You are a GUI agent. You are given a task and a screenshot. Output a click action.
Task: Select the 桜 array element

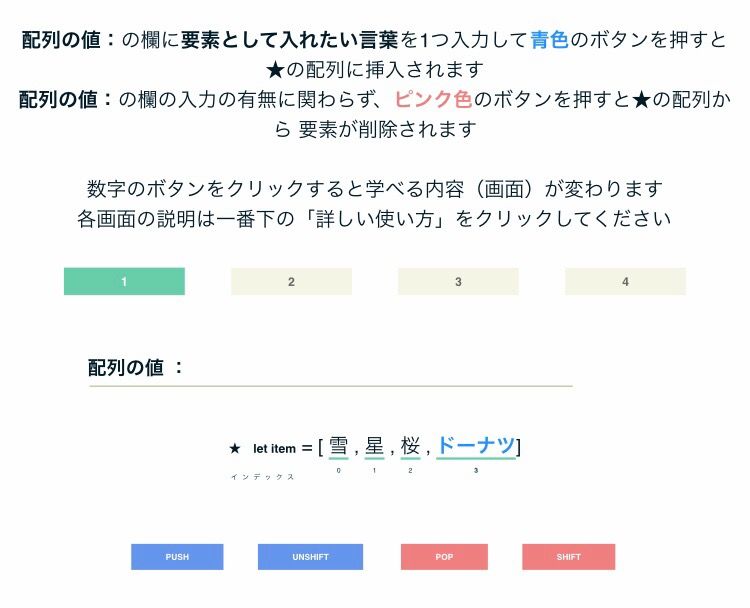pos(410,446)
